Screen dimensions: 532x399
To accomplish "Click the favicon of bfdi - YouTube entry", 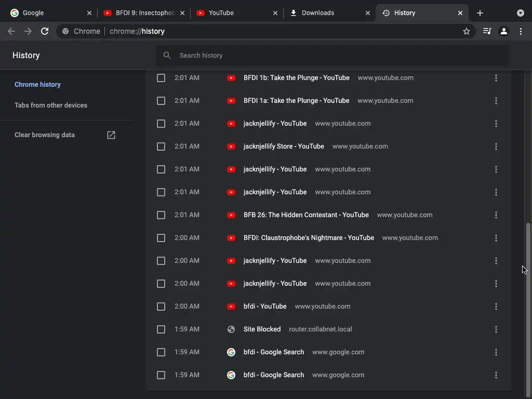I will 231,307.
